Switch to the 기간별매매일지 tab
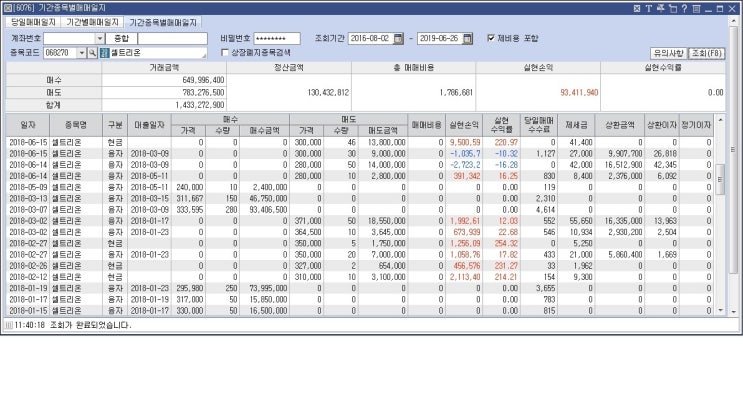 click(x=92, y=22)
